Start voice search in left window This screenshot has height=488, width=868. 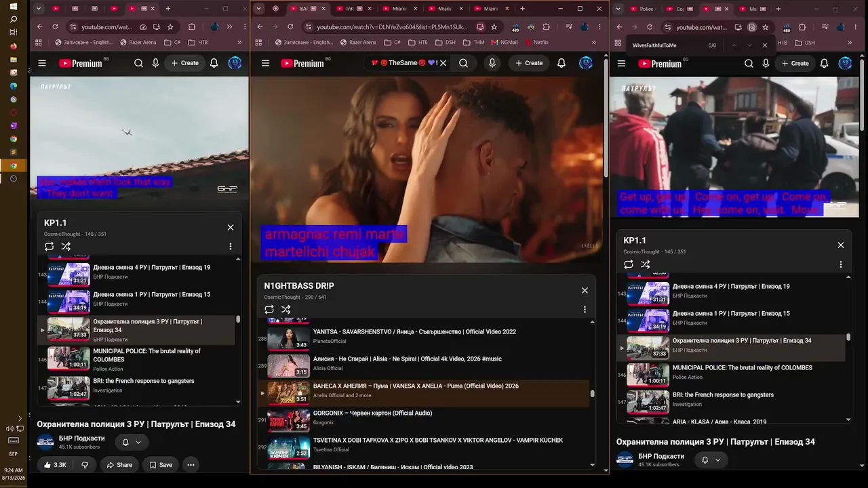155,63
